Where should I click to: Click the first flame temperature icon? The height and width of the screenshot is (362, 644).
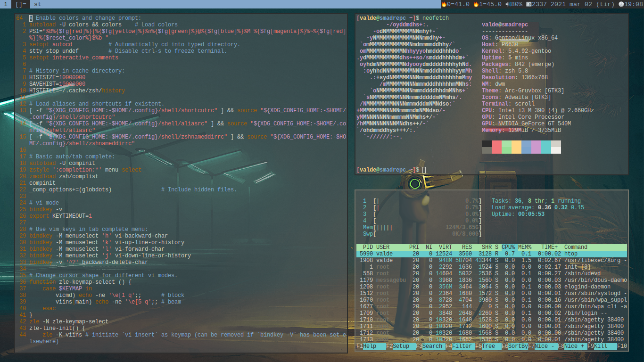coord(444,4)
